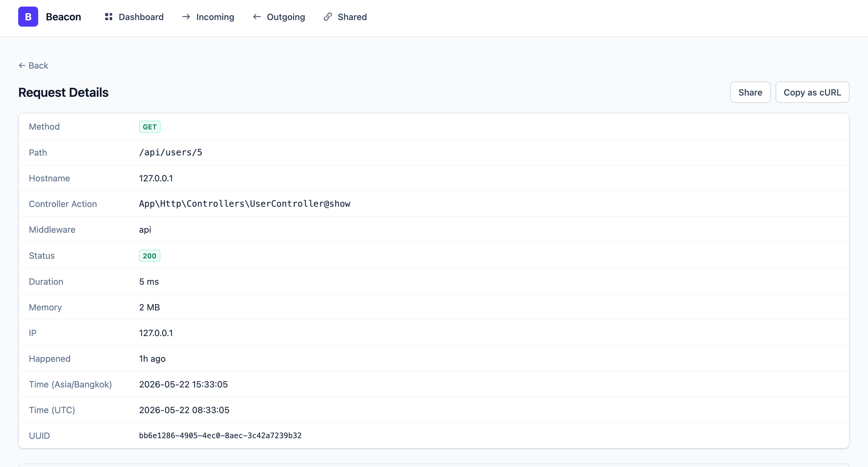Click the Middleware value api
The height and width of the screenshot is (467, 868).
(x=145, y=230)
